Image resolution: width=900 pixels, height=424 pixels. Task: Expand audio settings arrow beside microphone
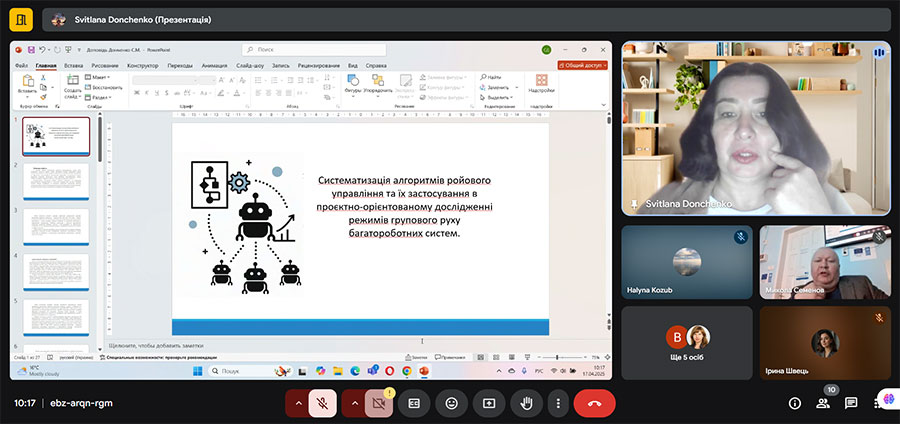(x=297, y=403)
